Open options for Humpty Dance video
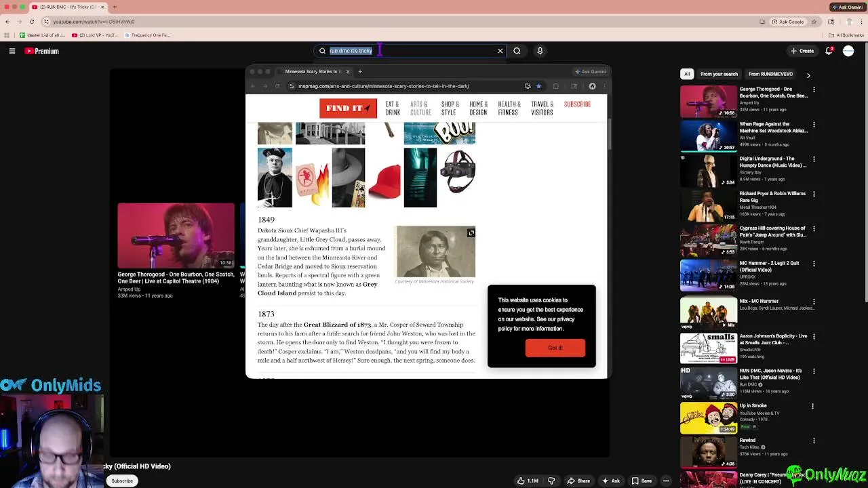This screenshot has height=488, width=868. [x=814, y=159]
